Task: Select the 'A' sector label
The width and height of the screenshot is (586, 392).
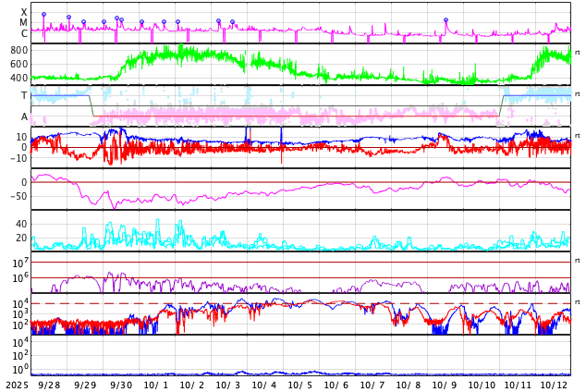Action: point(24,116)
